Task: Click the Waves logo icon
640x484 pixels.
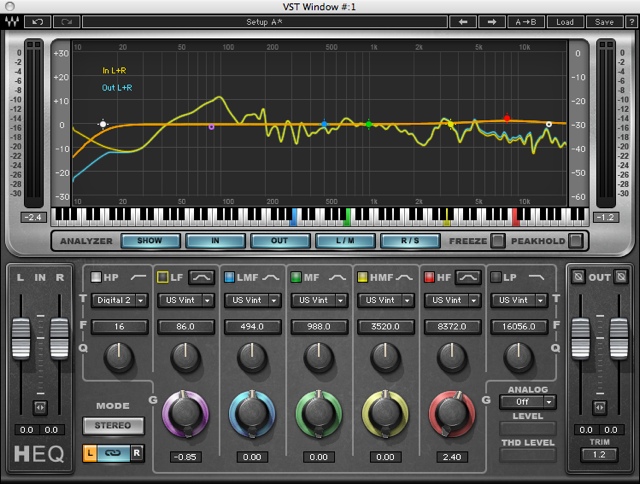Action: [x=11, y=21]
